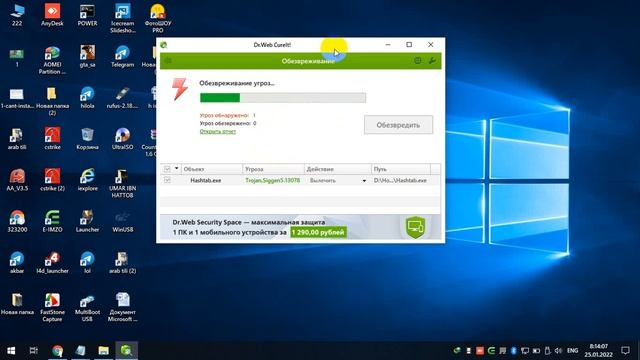Open the AOMEI Partition desktop icon

(52, 60)
